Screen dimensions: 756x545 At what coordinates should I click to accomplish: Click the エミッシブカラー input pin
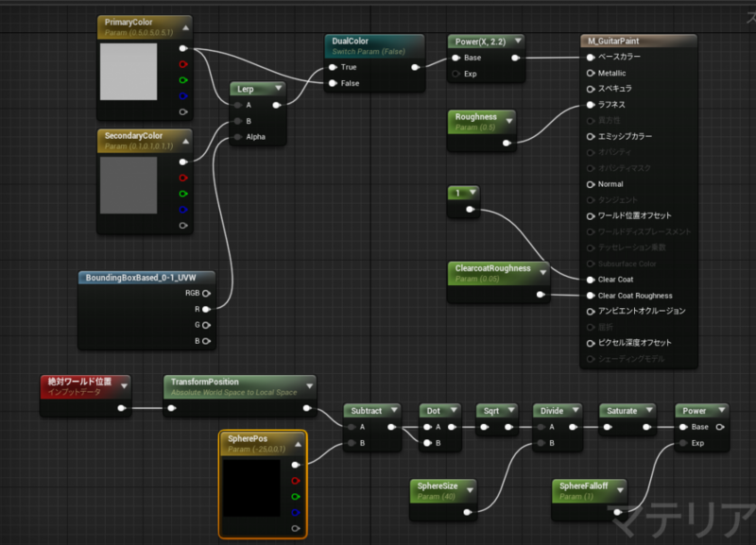pos(590,136)
